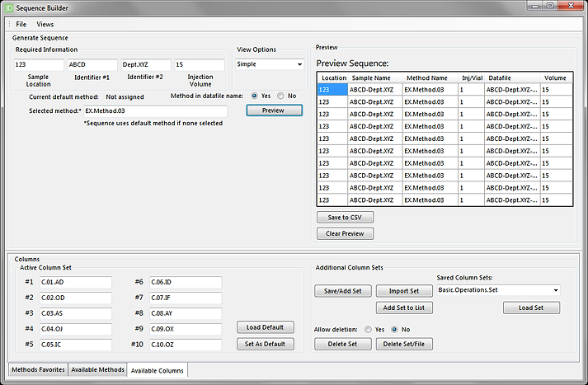Click the Delete Set/File button
The width and height of the screenshot is (588, 385).
pyautogui.click(x=404, y=344)
